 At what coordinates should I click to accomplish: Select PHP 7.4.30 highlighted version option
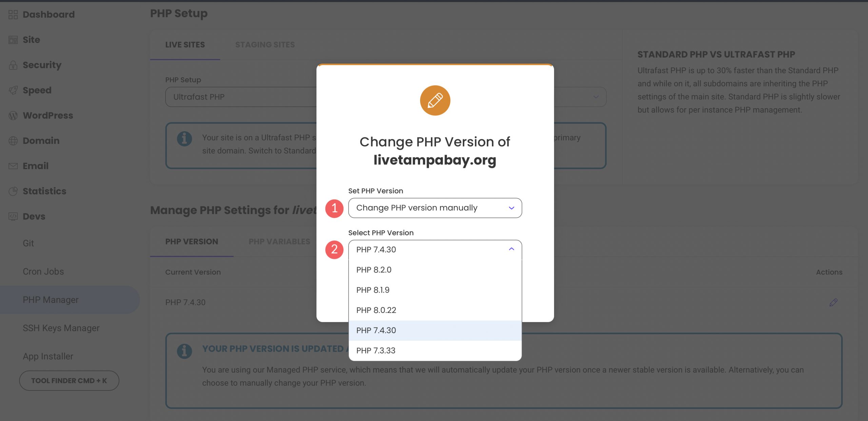[435, 330]
